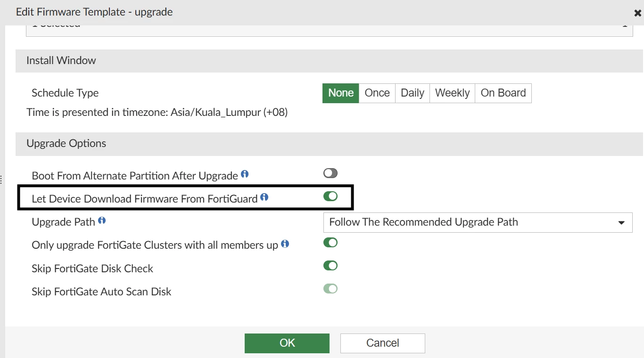Click the Skip FortiGate Auto Scan Disk label

(101, 292)
